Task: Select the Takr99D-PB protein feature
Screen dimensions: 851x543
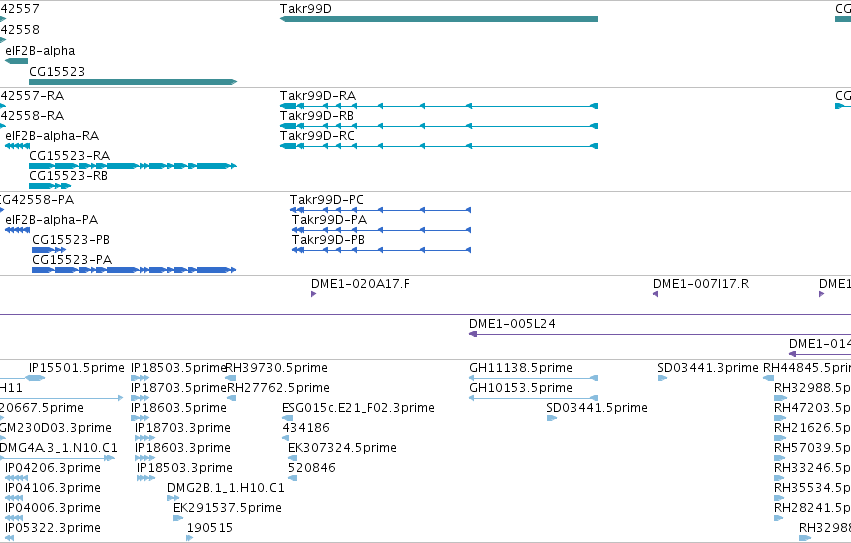Action: pos(382,250)
